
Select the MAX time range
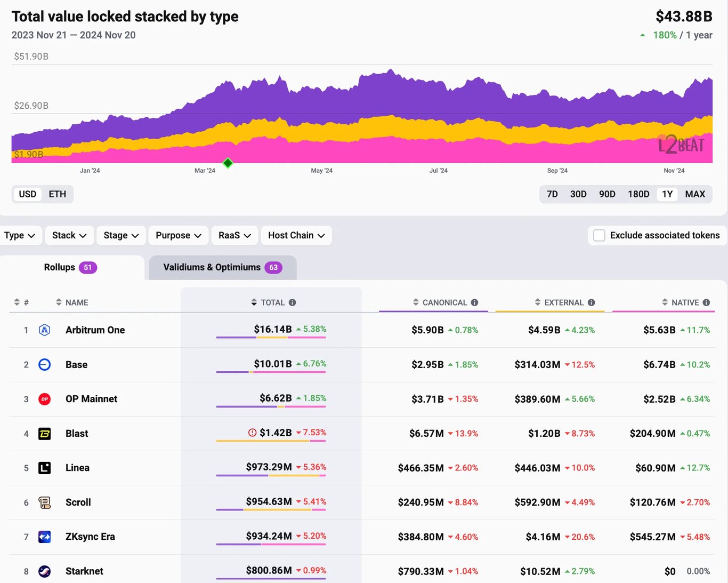tap(695, 194)
